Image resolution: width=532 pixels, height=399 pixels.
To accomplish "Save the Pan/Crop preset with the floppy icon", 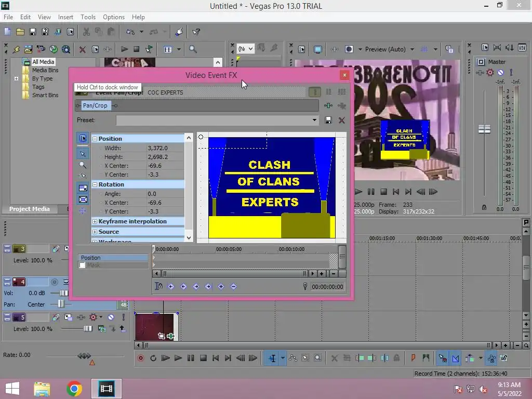I will (328, 120).
